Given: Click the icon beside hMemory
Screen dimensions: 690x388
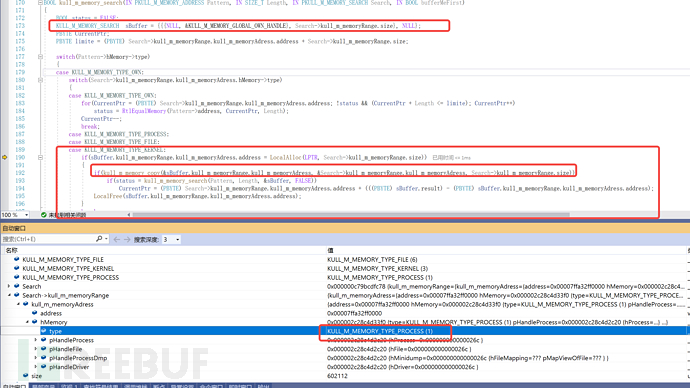Looking at the screenshot, I should (34, 322).
